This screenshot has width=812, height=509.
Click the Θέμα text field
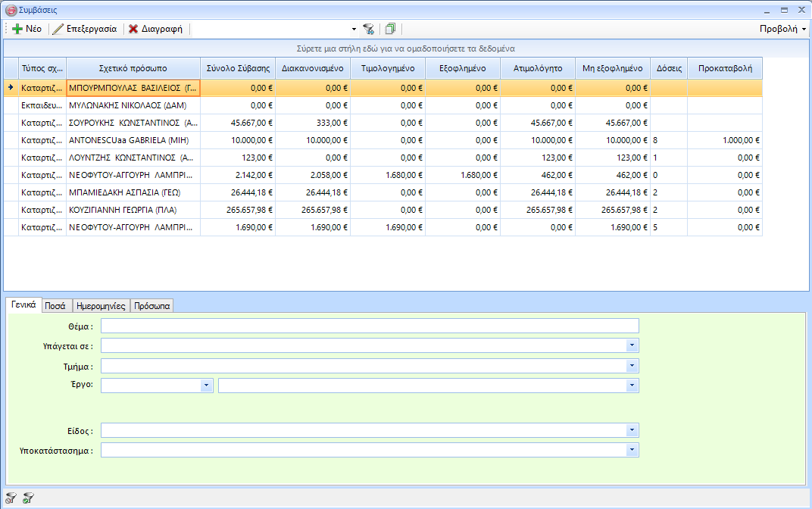click(x=370, y=326)
